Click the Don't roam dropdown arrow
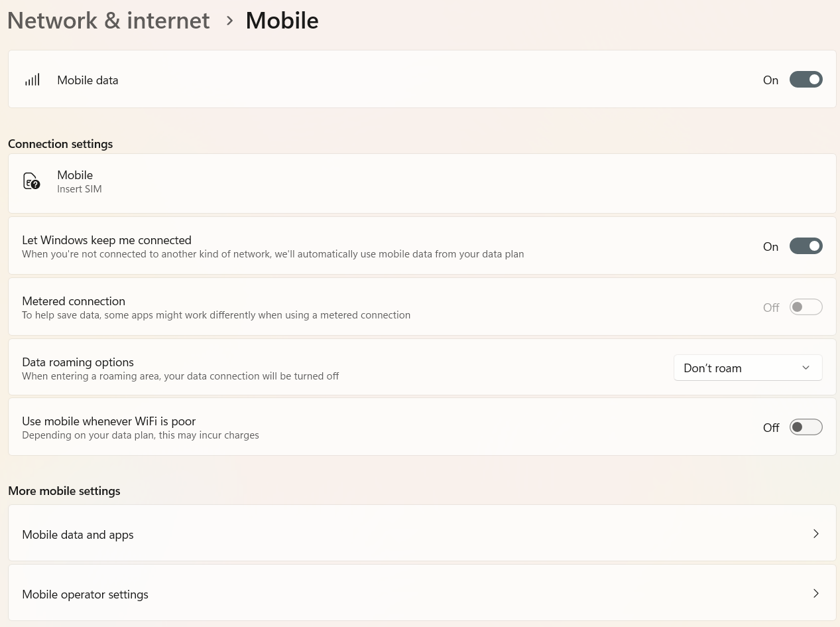This screenshot has width=840, height=627. (806, 368)
